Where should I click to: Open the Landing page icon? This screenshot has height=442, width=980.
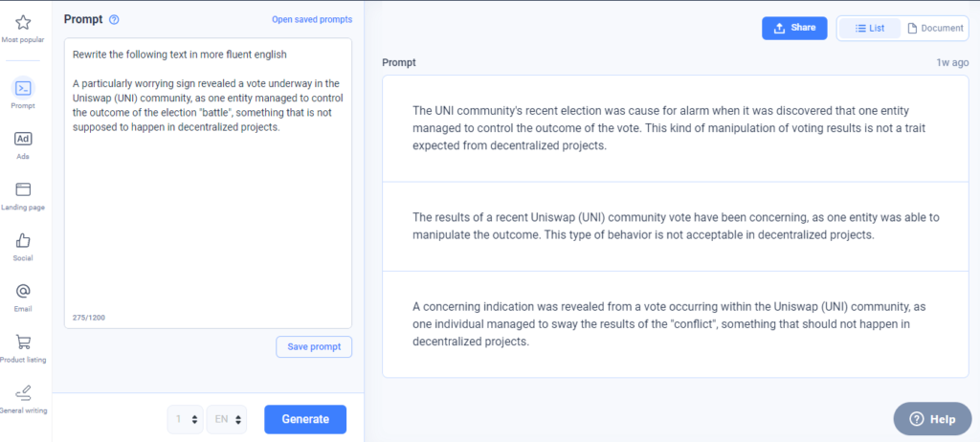[23, 189]
